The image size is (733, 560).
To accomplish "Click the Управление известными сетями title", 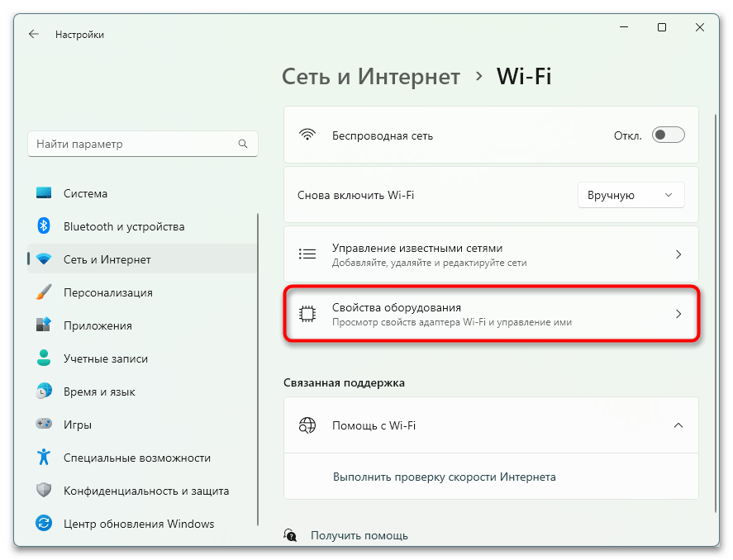I will tap(417, 248).
